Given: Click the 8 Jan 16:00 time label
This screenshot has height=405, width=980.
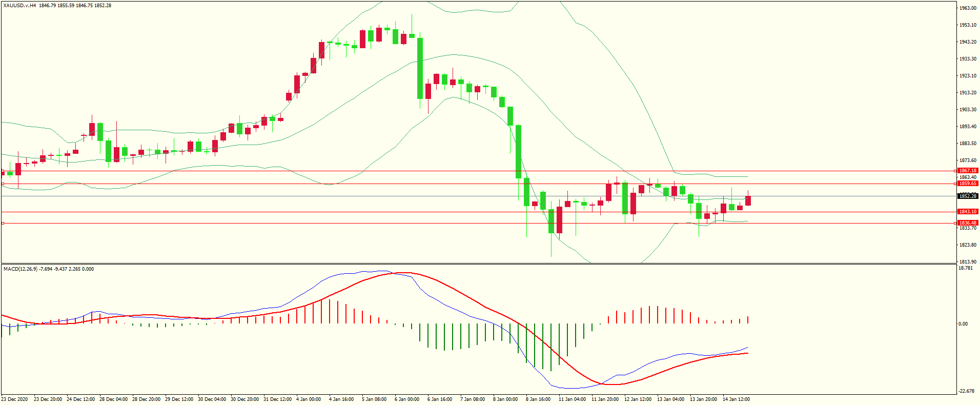Looking at the screenshot, I should [x=539, y=399].
